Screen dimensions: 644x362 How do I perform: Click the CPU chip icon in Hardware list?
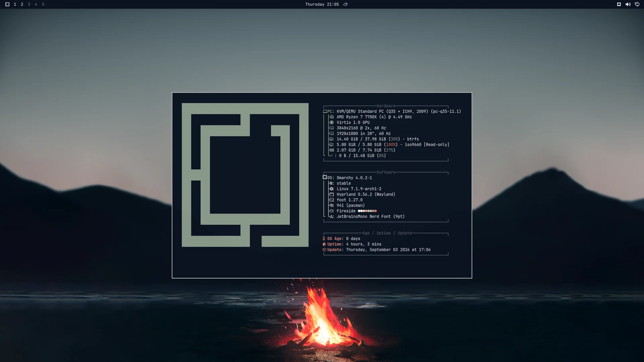point(332,117)
